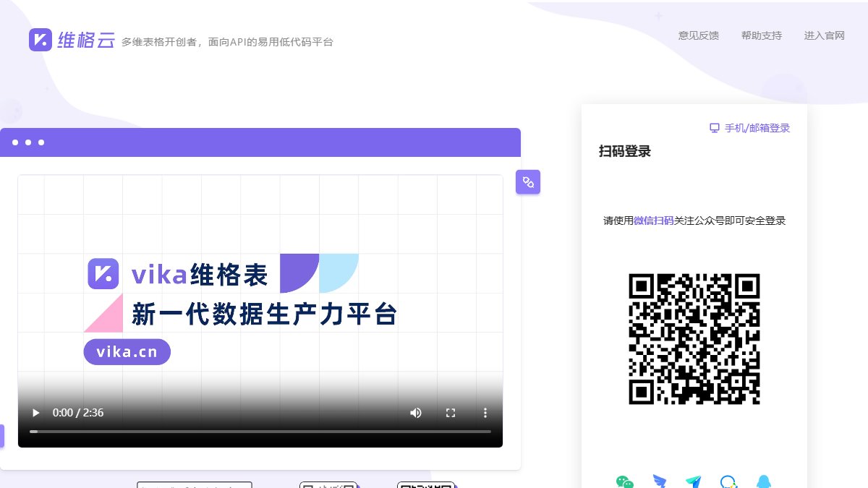Click the monitor icon beside 手机/邮箱登录
This screenshot has width=868, height=488.
[715, 128]
